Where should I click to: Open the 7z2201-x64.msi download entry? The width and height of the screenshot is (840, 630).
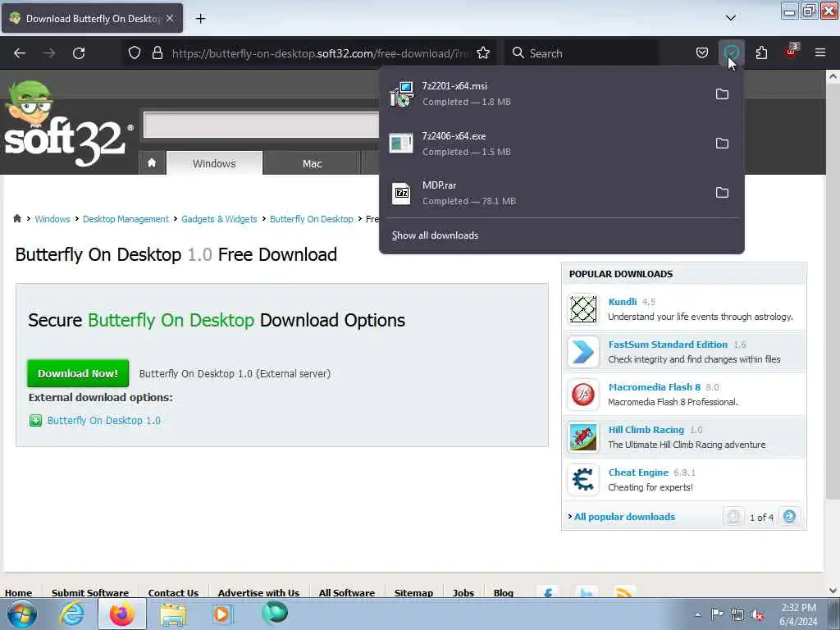click(546, 94)
